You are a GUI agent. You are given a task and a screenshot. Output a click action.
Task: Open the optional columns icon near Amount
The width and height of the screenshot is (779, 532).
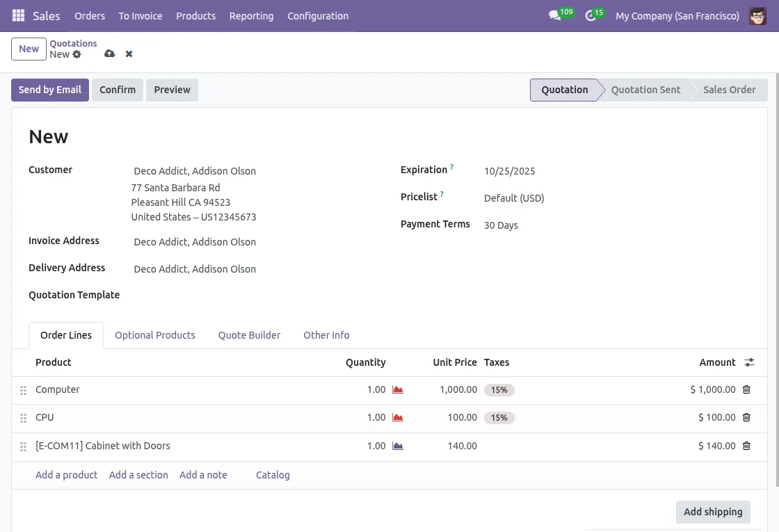[749, 362]
